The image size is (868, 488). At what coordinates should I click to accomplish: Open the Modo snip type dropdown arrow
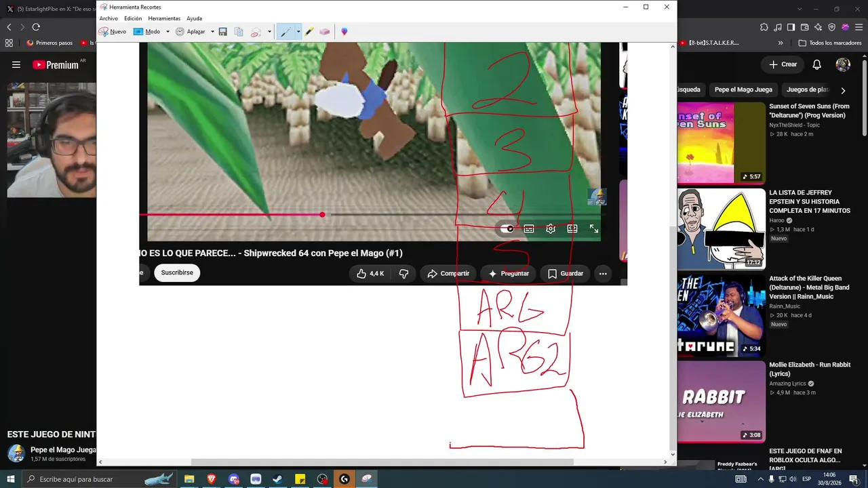click(167, 32)
